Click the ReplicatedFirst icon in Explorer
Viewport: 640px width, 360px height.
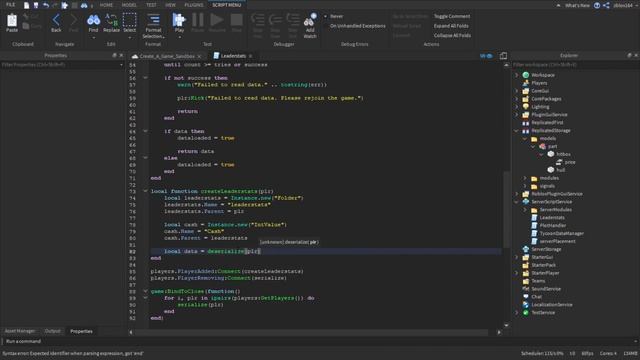526,122
